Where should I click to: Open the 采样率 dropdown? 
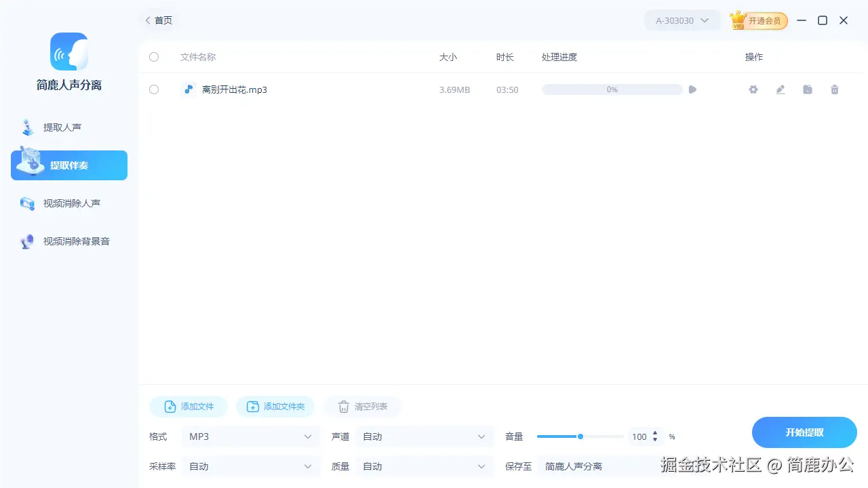coord(251,466)
